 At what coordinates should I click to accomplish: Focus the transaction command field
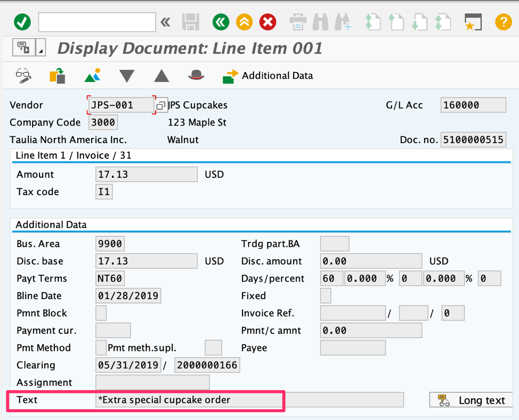tap(97, 22)
